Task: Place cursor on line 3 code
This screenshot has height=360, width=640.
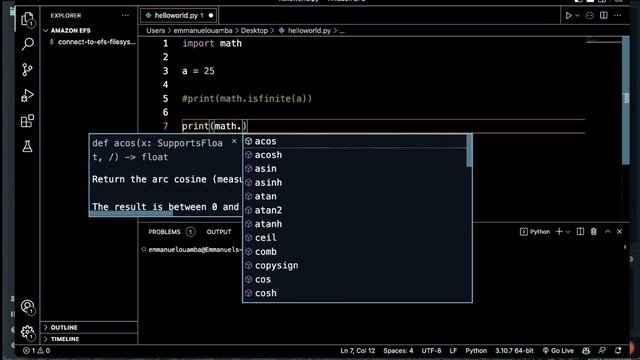Action: pos(198,71)
